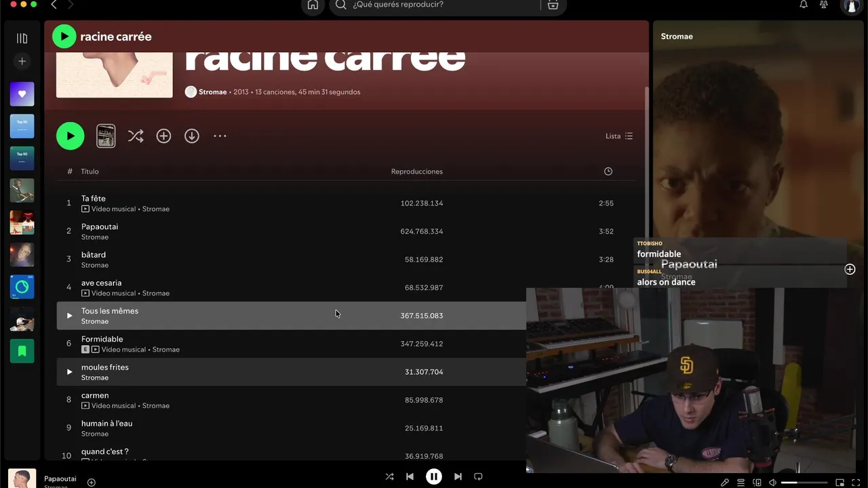Open Friend Activity people icon

click(x=824, y=4)
